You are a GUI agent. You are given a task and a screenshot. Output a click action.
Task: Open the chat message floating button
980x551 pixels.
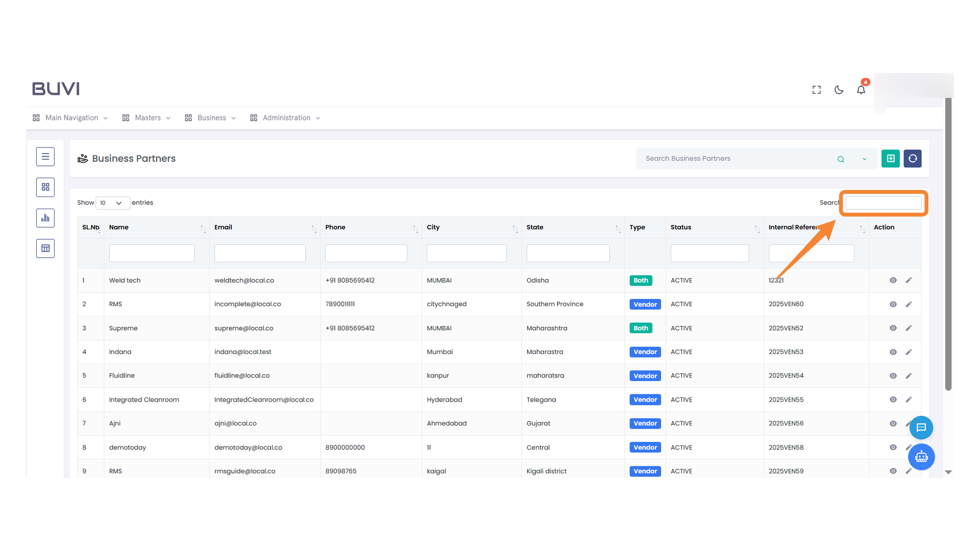pos(921,428)
